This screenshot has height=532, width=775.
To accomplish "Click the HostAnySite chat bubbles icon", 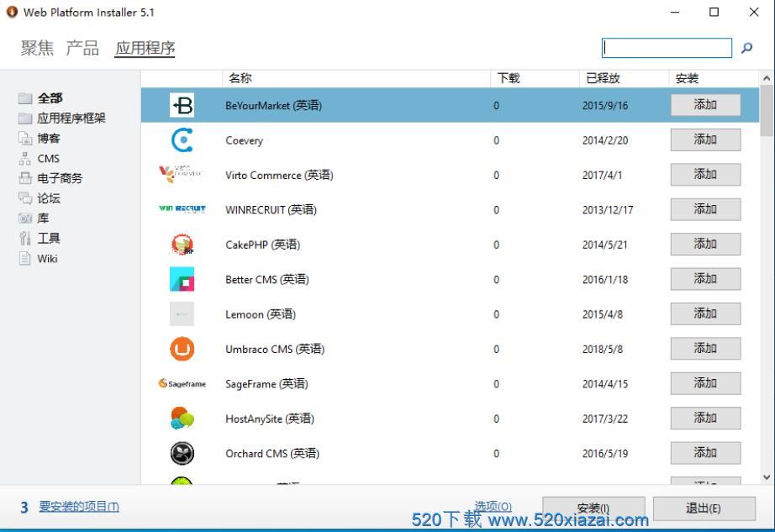I will tap(182, 419).
